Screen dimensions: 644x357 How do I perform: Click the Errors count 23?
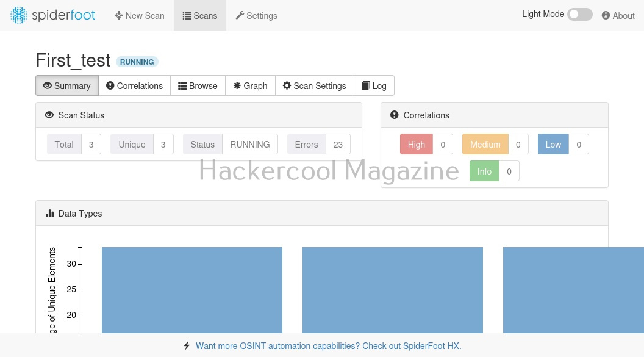[x=338, y=144]
